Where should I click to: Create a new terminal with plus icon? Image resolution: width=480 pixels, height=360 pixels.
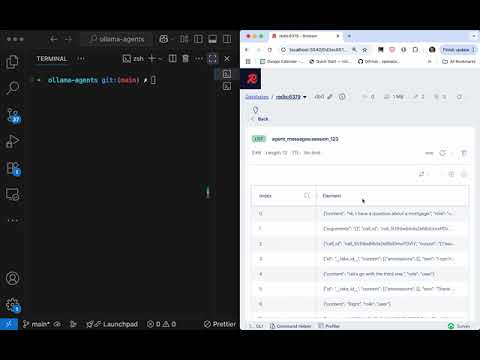tap(152, 59)
